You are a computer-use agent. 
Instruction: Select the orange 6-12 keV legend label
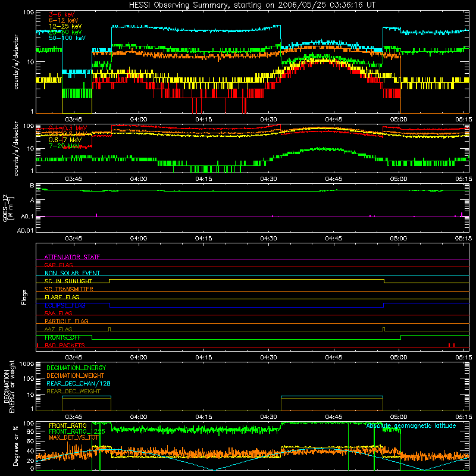pos(63,20)
